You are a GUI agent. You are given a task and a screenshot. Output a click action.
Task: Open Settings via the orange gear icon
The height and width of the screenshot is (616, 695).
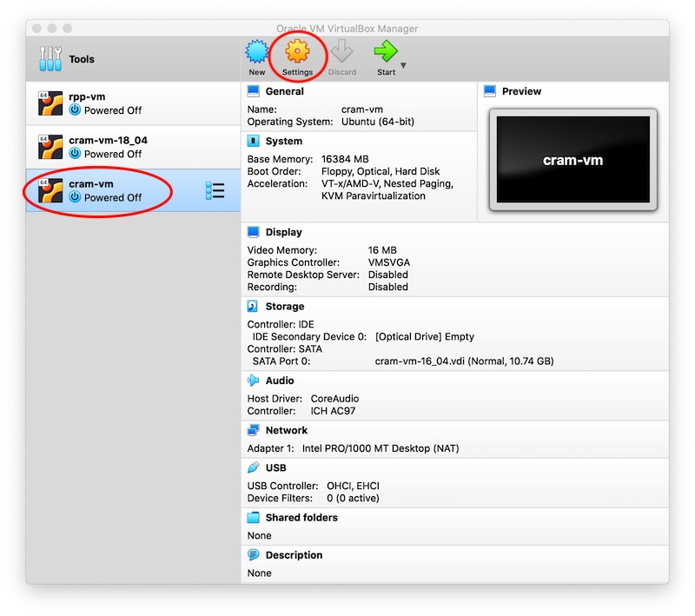pos(297,54)
